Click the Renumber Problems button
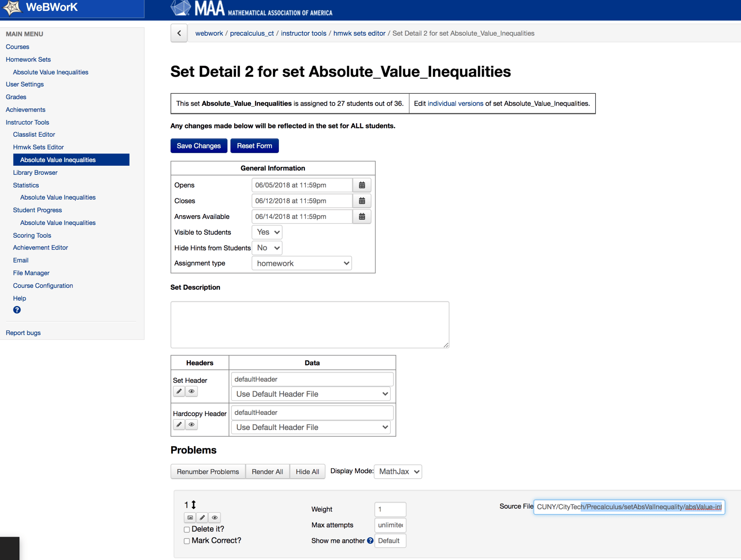 pos(208,472)
